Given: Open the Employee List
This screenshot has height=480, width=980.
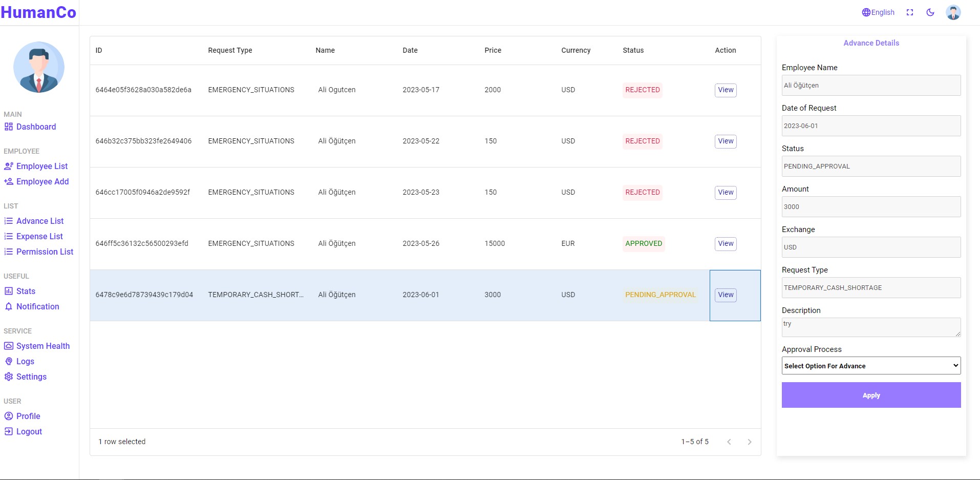Looking at the screenshot, I should tap(42, 166).
